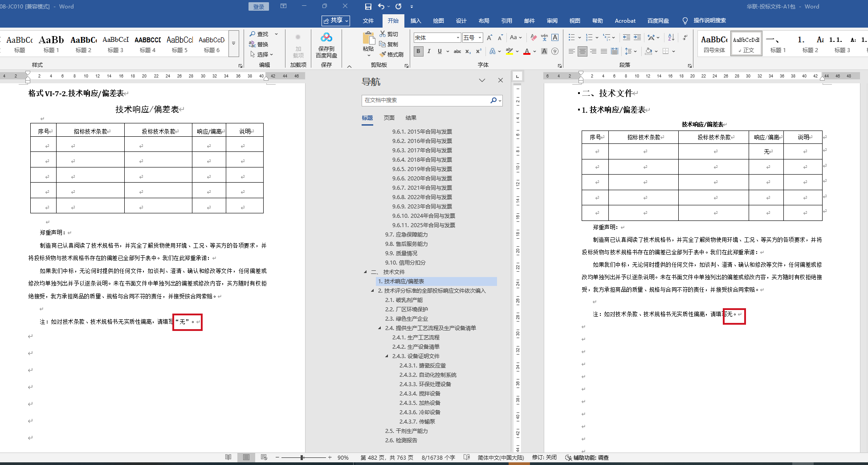This screenshot has width=868, height=465.
Task: Decrease paragraph indent
Action: (627, 37)
